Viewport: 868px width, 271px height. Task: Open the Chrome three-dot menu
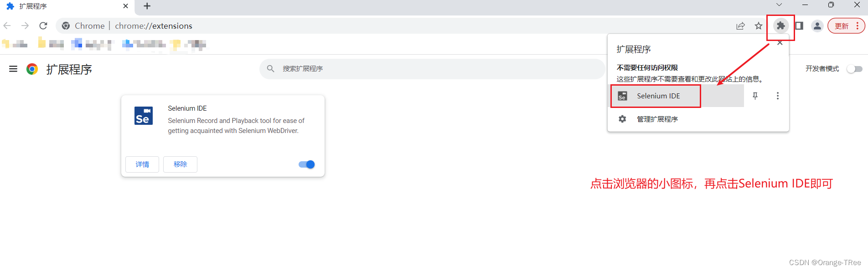[858, 26]
